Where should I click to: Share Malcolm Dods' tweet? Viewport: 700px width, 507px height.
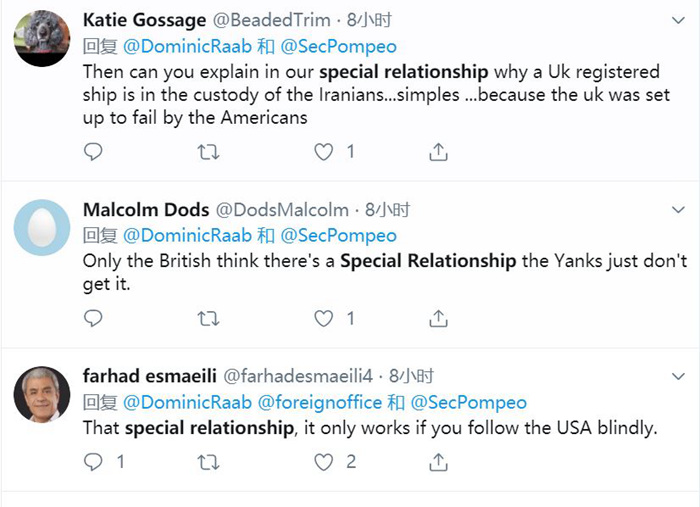point(438,318)
